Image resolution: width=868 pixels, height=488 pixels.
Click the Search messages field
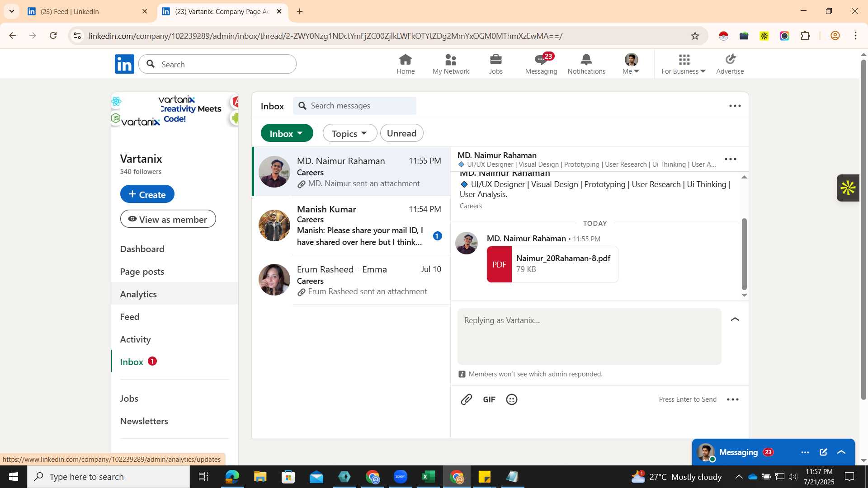[x=354, y=106]
